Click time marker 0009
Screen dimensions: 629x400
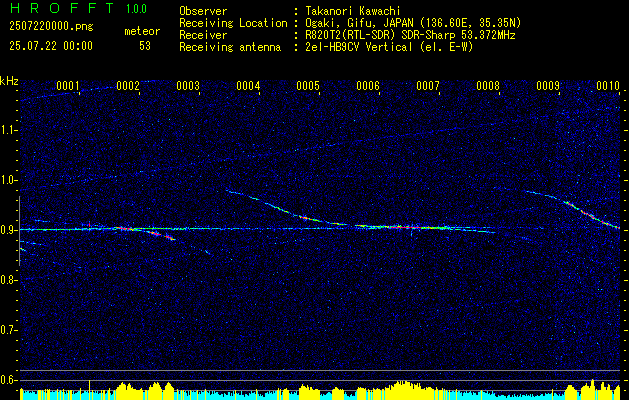[x=548, y=85]
